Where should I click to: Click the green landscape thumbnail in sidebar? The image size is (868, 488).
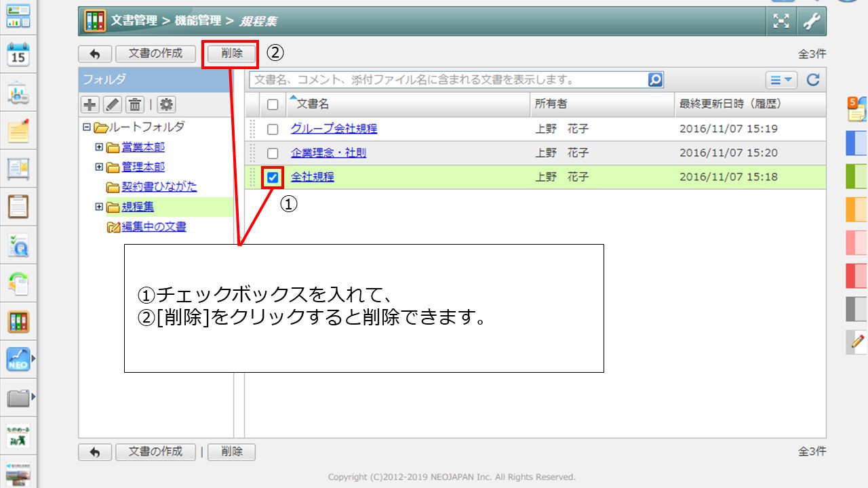(x=18, y=473)
